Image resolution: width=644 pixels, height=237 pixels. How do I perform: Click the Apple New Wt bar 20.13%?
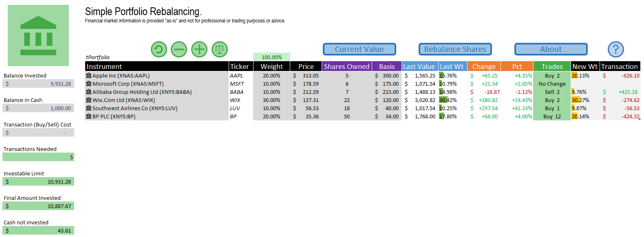(585, 75)
